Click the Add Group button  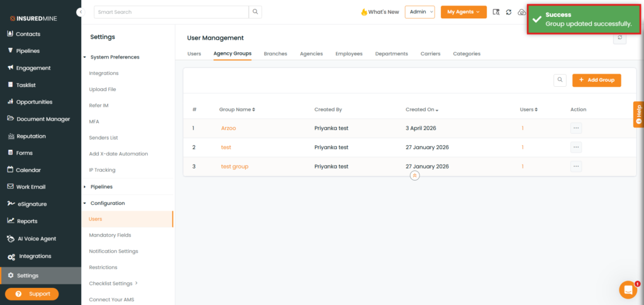[596, 80]
